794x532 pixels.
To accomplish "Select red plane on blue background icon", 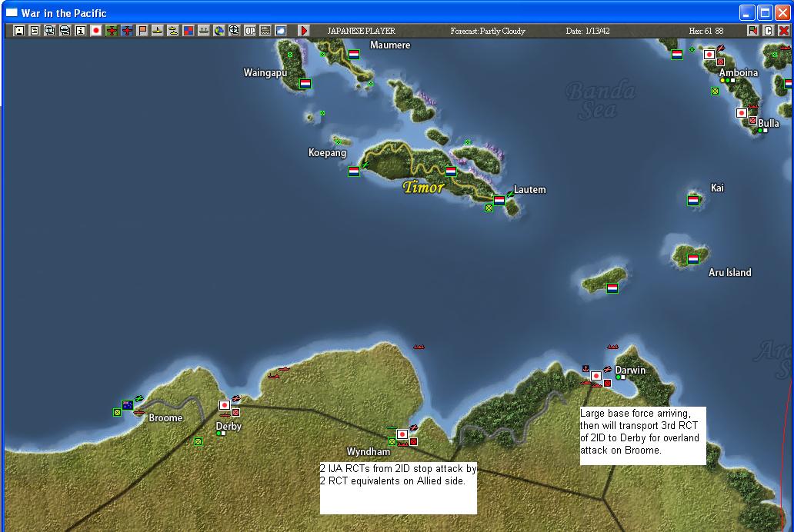I will tap(127, 31).
